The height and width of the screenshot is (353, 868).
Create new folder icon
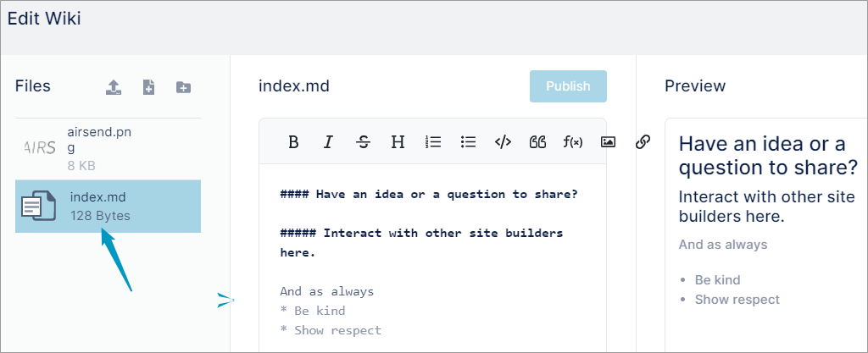183,87
